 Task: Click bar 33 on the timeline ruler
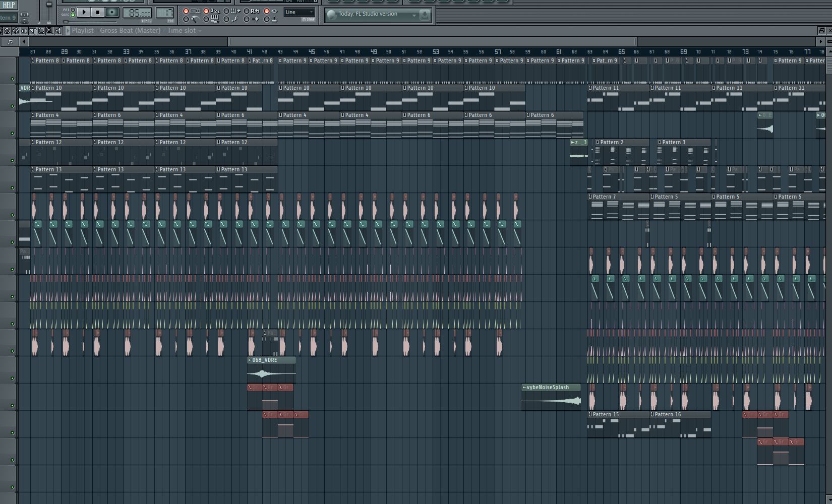(x=126, y=52)
